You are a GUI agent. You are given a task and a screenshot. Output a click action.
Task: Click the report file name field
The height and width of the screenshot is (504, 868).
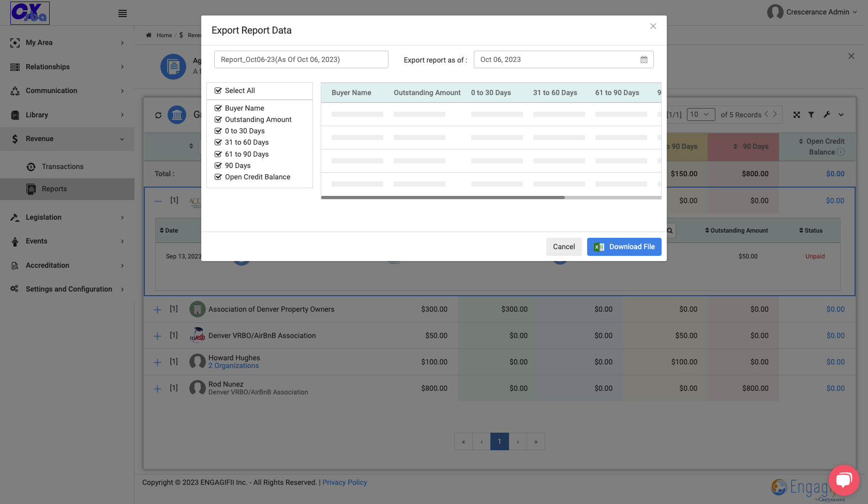point(301,59)
